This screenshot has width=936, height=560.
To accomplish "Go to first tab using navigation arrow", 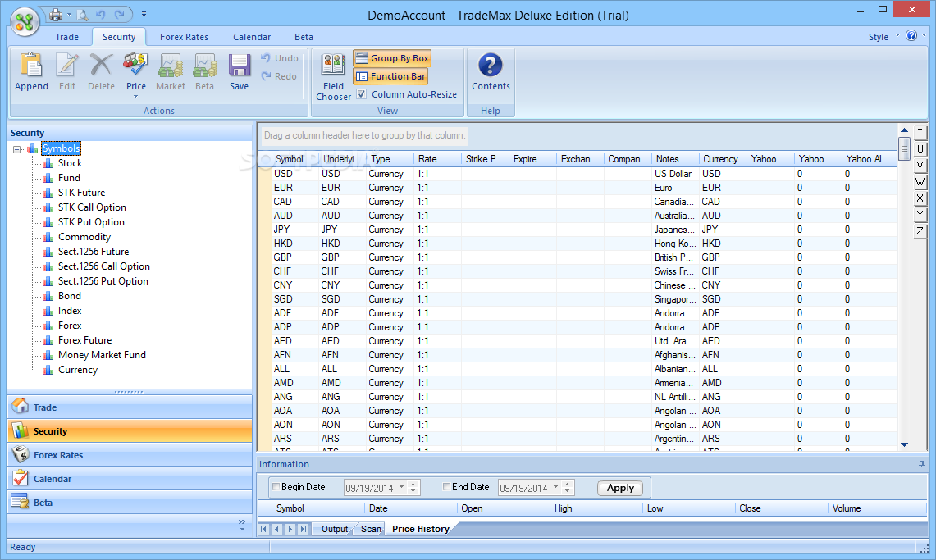I will coord(263,529).
